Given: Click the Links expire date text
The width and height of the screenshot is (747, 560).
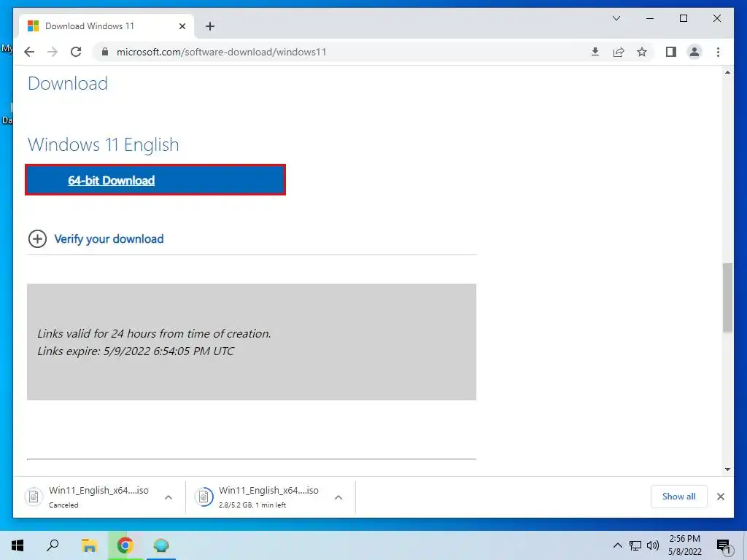Looking at the screenshot, I should click(x=136, y=351).
